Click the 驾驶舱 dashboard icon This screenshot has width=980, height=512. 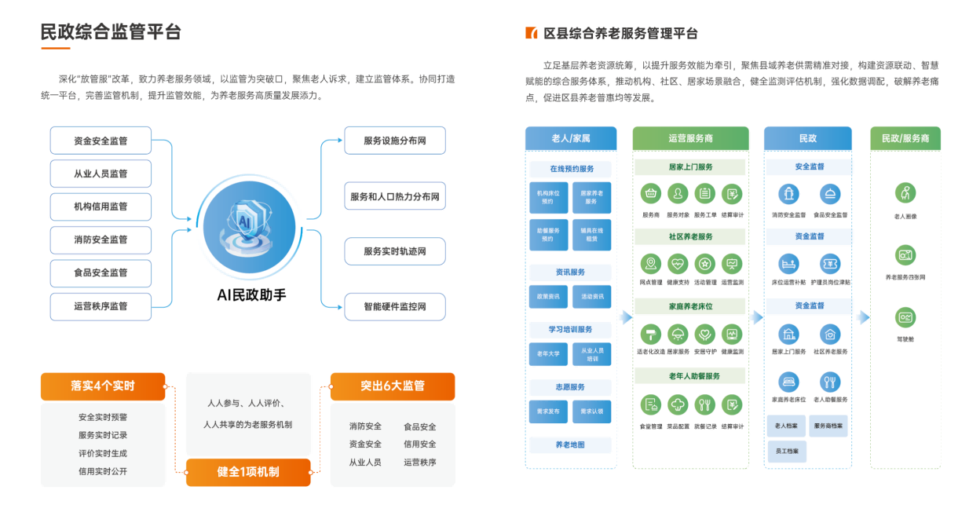[x=905, y=317]
